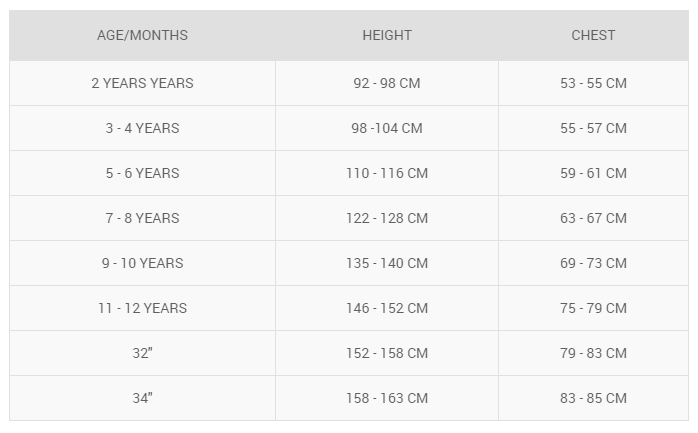
Task: Select the 3 - 4 YEARS cell
Action: coord(142,128)
